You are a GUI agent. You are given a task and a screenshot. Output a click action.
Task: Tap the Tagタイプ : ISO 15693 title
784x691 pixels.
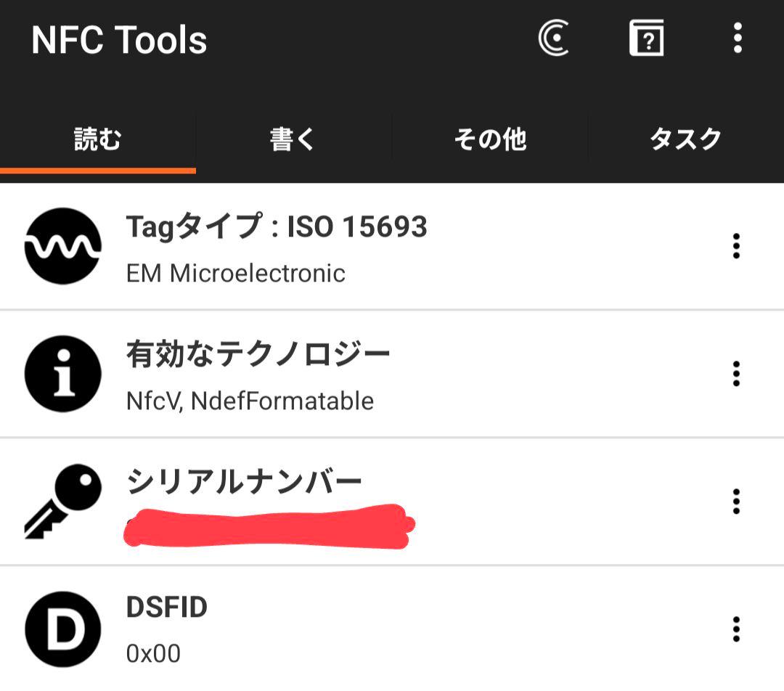[x=277, y=227]
